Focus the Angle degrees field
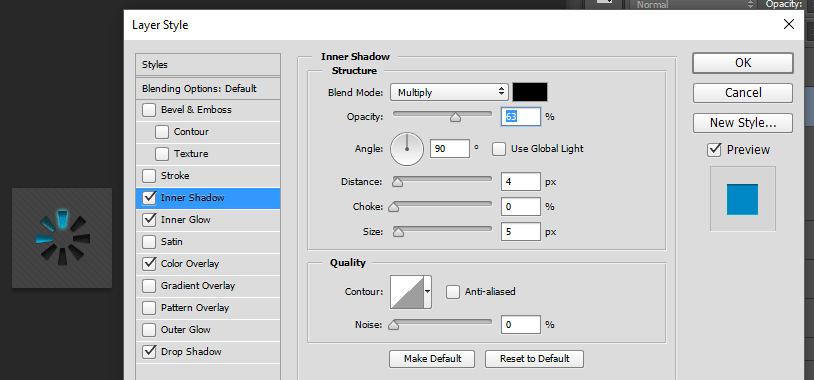Screen dimensions: 814x380 pos(450,148)
